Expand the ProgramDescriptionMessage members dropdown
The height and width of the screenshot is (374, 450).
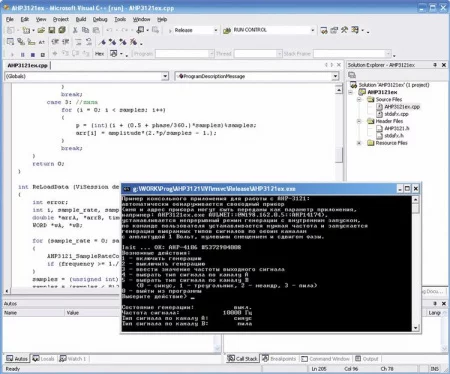pyautogui.click(x=335, y=76)
